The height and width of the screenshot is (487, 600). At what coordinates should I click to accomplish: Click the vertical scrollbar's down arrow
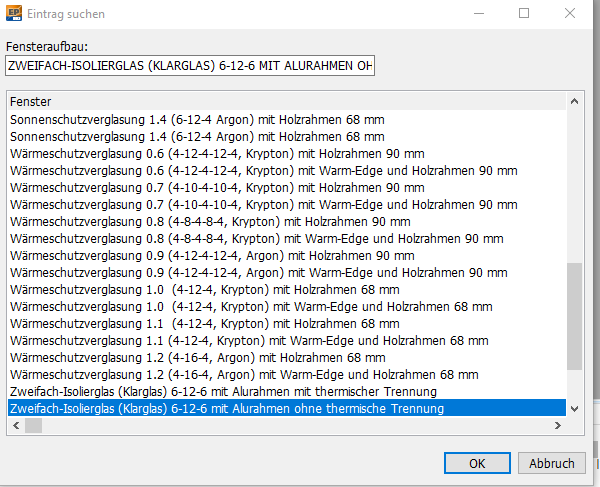574,408
